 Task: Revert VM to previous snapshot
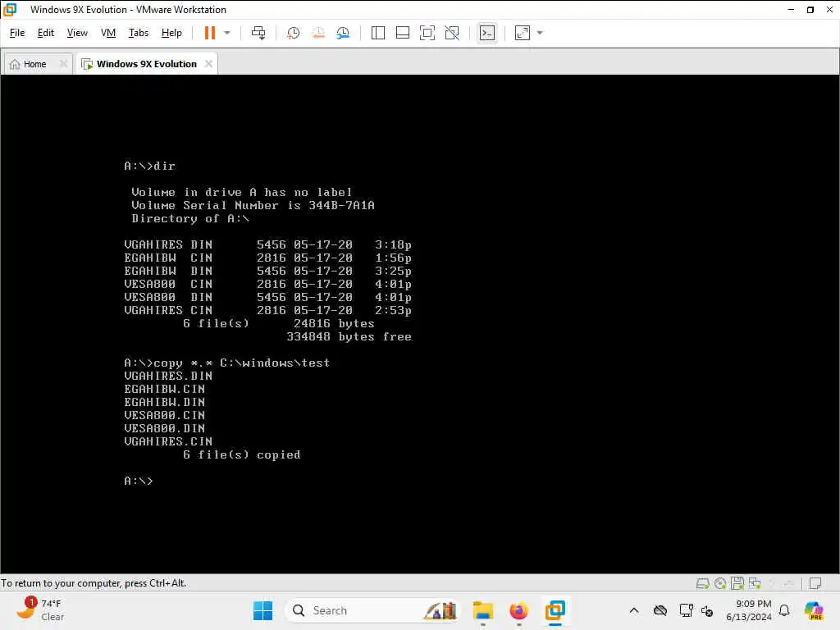[x=318, y=33]
